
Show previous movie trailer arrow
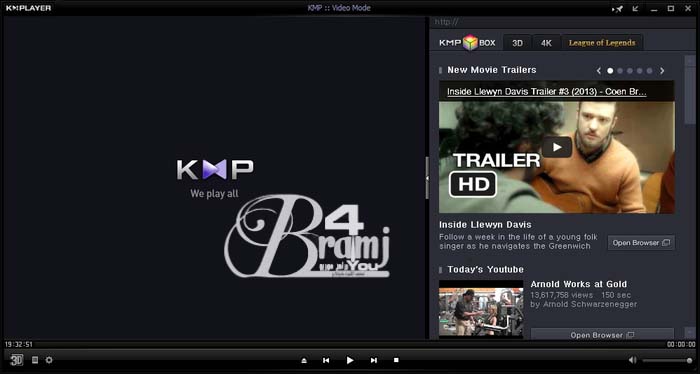point(599,71)
